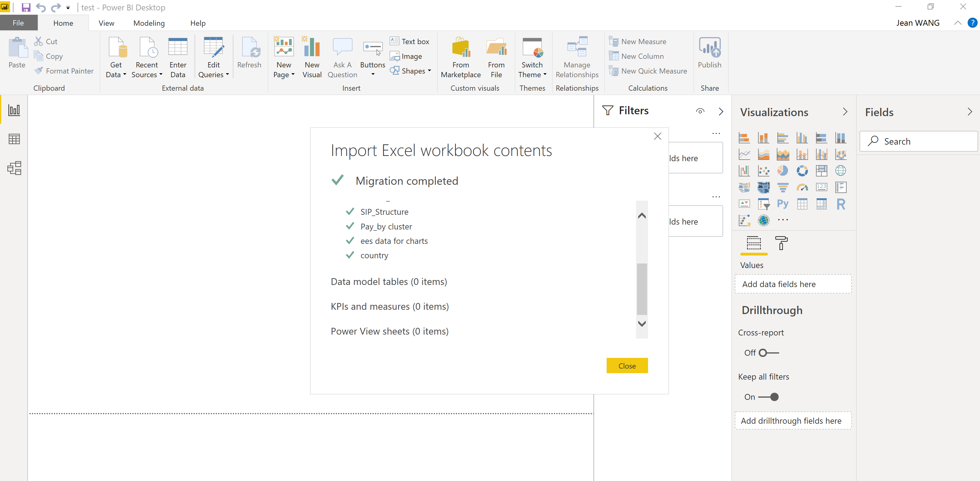The width and height of the screenshot is (980, 481).
Task: Open Edit Queries
Action: point(213,57)
